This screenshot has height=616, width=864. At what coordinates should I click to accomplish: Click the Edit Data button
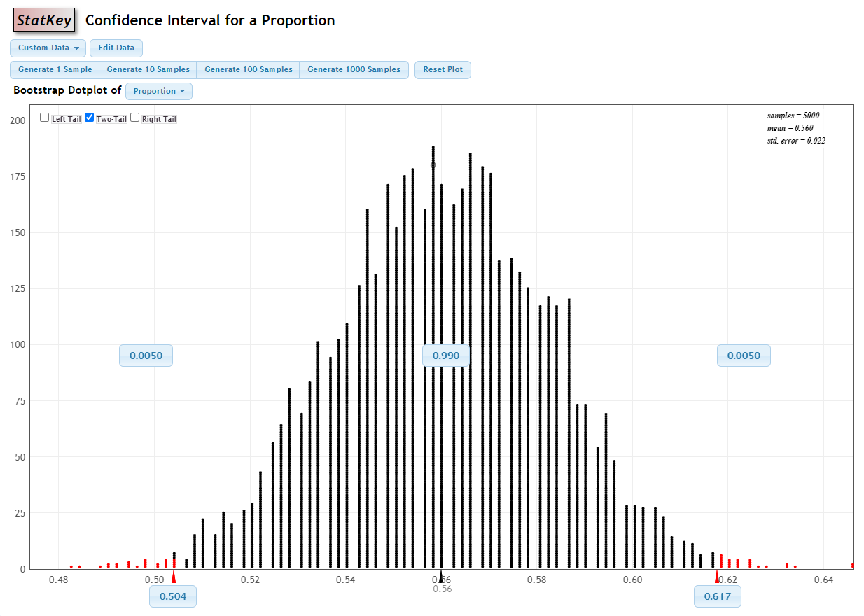click(116, 48)
